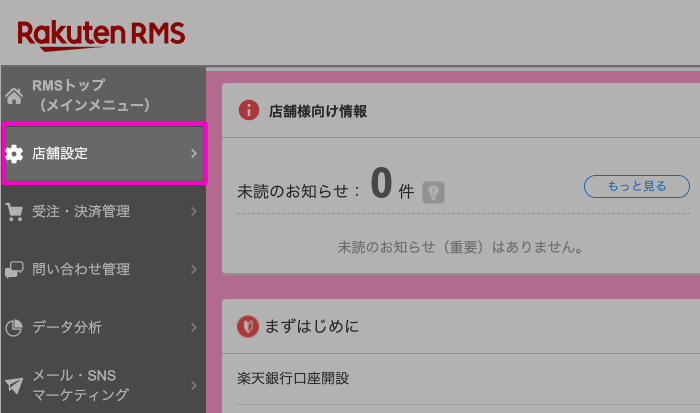Open the RMSトップ（メインメニュー） menu item
This screenshot has height=413, width=700.
[90, 95]
